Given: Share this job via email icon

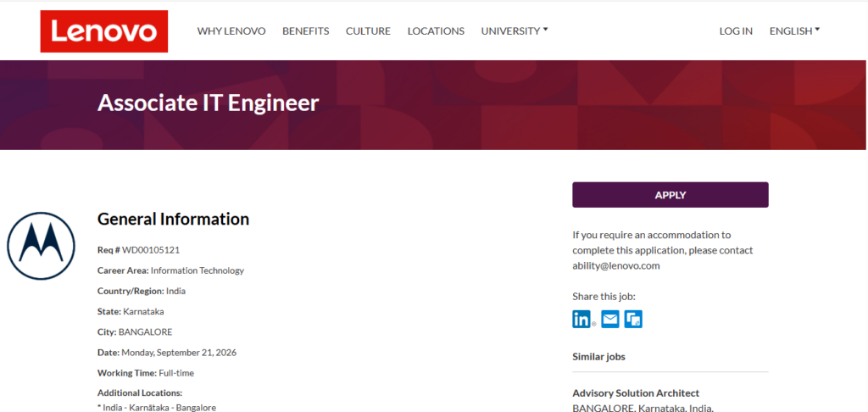Looking at the screenshot, I should tap(610, 319).
